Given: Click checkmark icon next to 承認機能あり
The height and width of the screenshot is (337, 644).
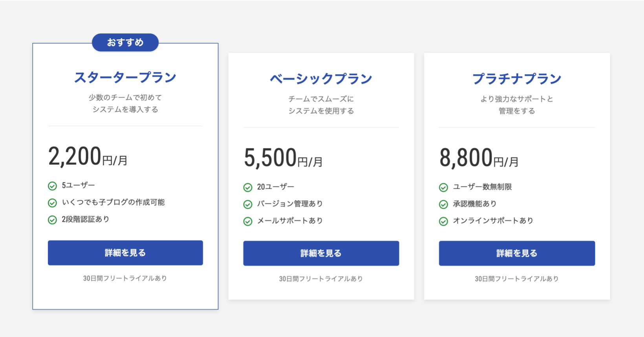Looking at the screenshot, I should [x=443, y=204].
